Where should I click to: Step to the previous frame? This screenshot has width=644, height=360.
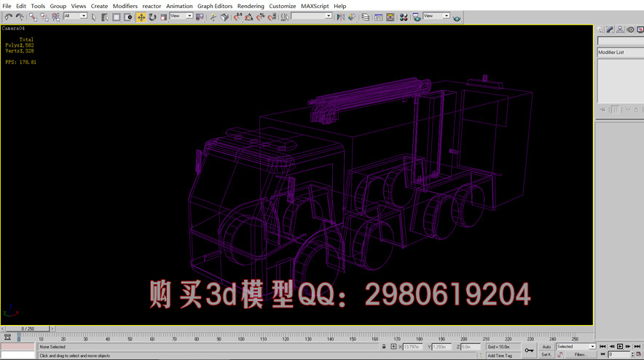[611, 346]
